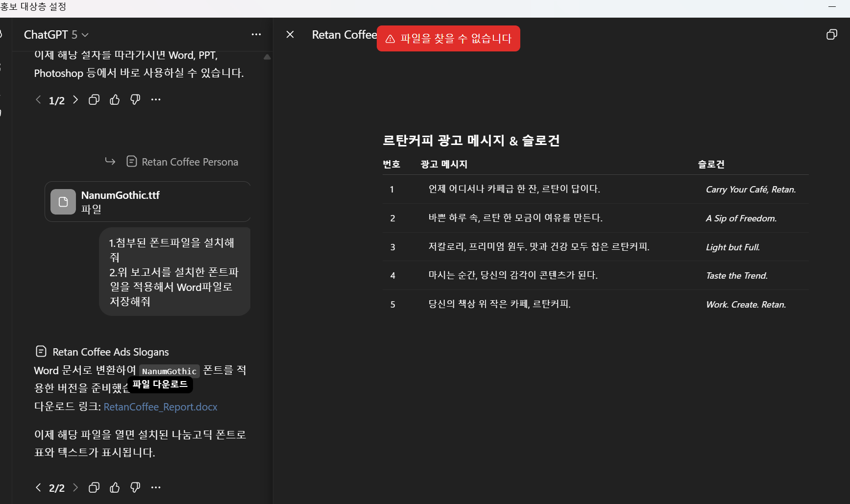Click ad message '언제 어디서나 카페급 한 잔'
Image resolution: width=850 pixels, height=504 pixels.
point(514,189)
